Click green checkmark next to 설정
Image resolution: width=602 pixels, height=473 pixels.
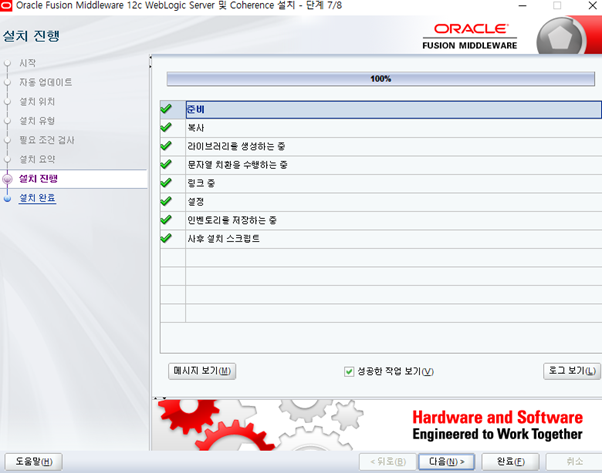pyautogui.click(x=166, y=201)
